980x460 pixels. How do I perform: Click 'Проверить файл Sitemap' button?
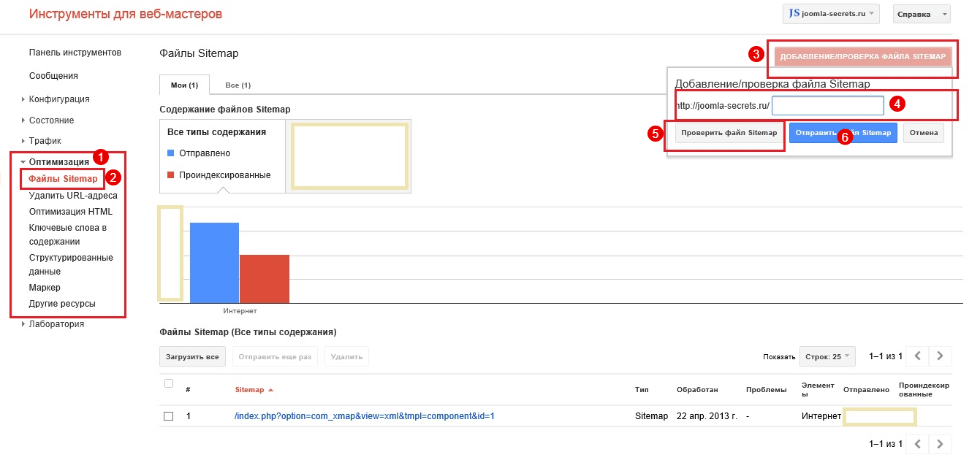tap(729, 133)
